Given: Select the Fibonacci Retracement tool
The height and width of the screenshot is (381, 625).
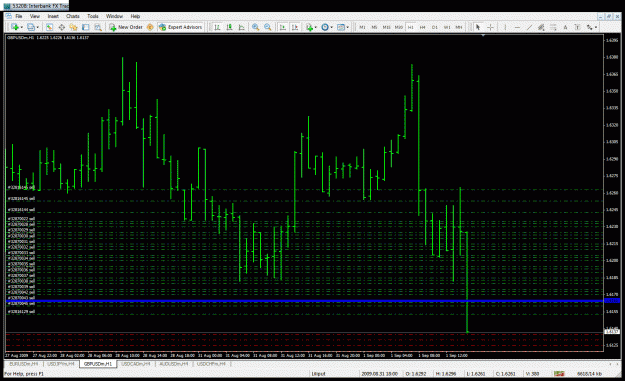Looking at the screenshot, I should [x=553, y=27].
